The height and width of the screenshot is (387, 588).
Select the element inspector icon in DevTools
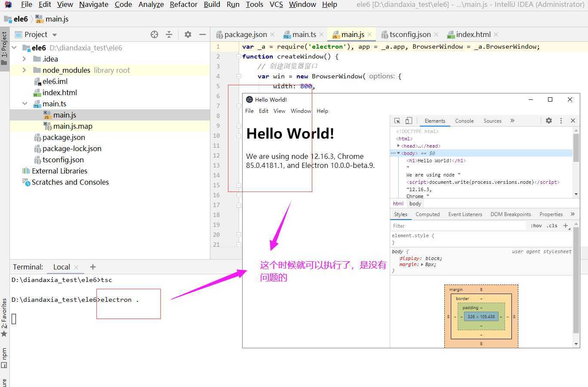(397, 121)
